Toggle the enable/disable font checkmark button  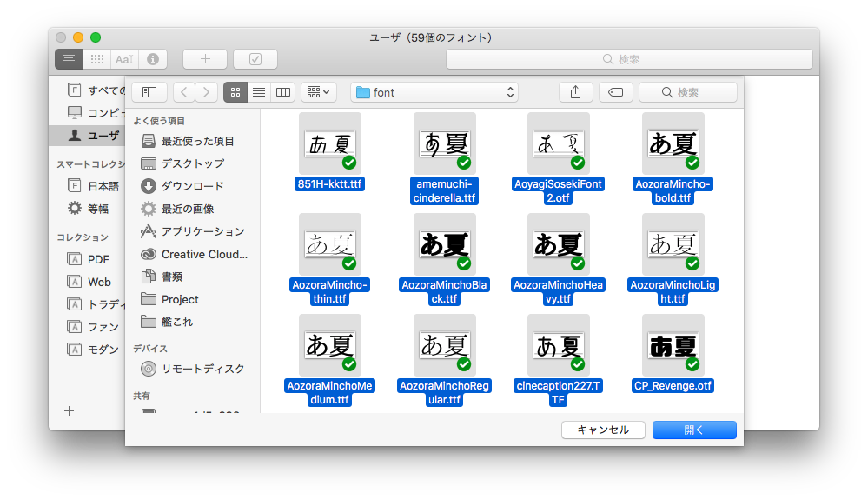click(x=255, y=59)
